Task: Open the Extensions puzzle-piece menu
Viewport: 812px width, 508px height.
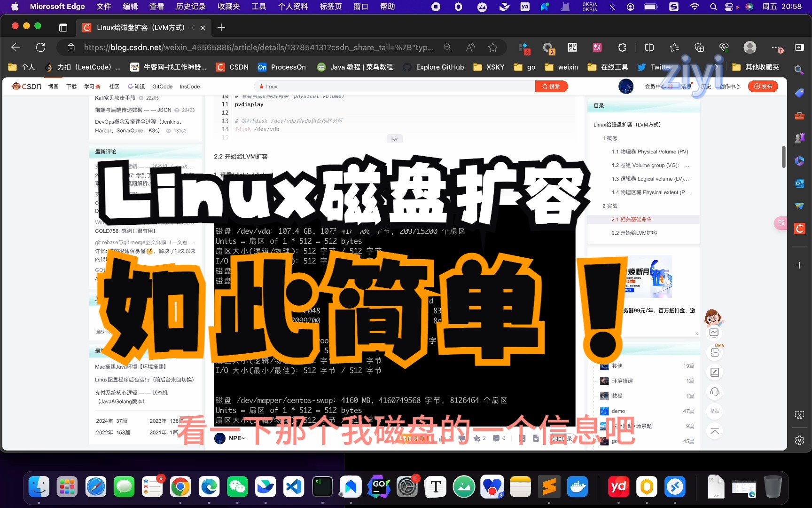Action: click(622, 48)
